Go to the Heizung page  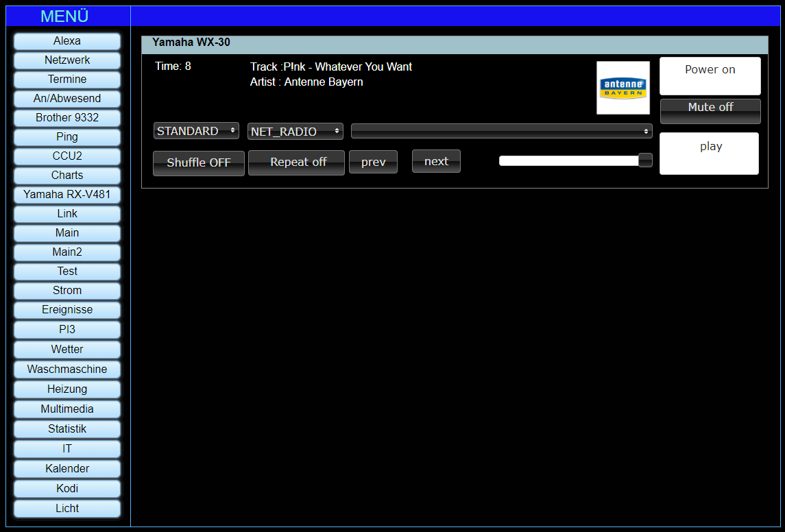pos(67,389)
